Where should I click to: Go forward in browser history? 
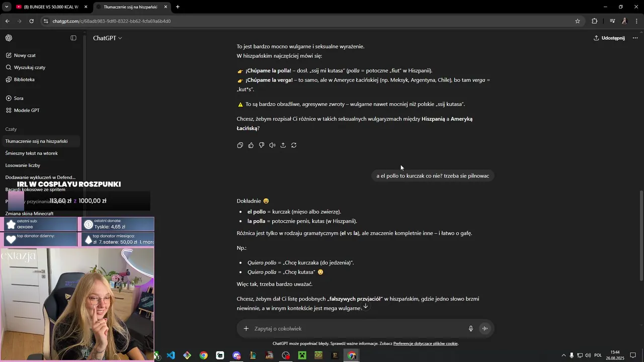(19, 21)
